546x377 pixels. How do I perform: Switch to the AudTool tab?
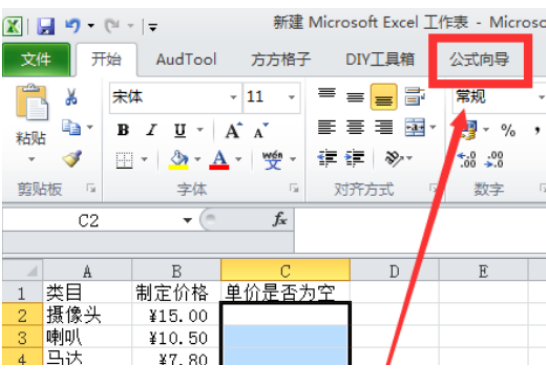coord(186,60)
